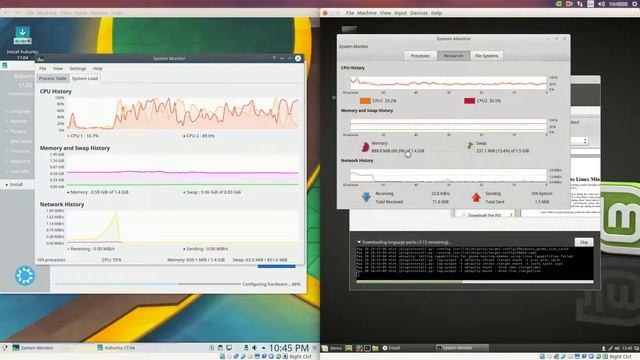
Task: Open Mint Menu button on the panel
Action: (x=332, y=348)
